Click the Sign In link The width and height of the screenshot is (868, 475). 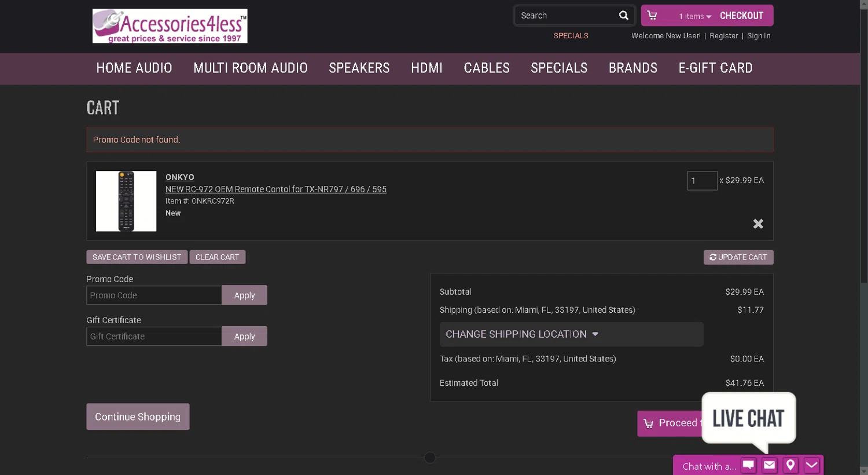pyautogui.click(x=759, y=36)
